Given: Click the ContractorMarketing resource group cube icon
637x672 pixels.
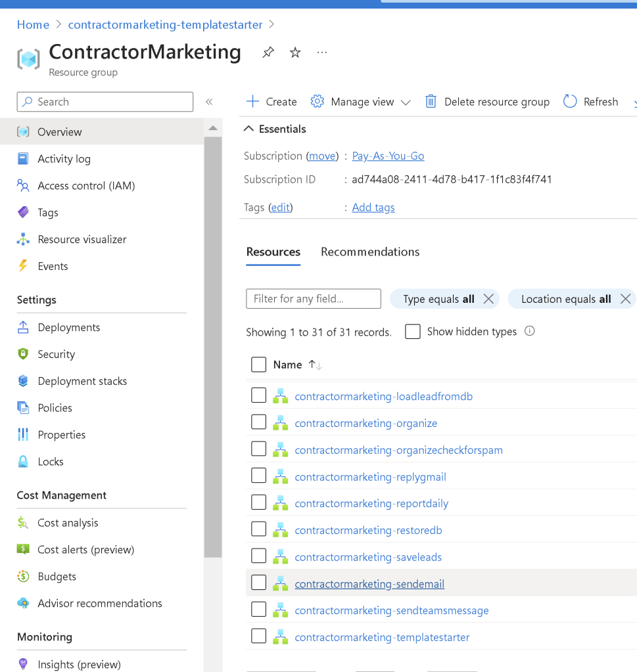Looking at the screenshot, I should pos(29,58).
